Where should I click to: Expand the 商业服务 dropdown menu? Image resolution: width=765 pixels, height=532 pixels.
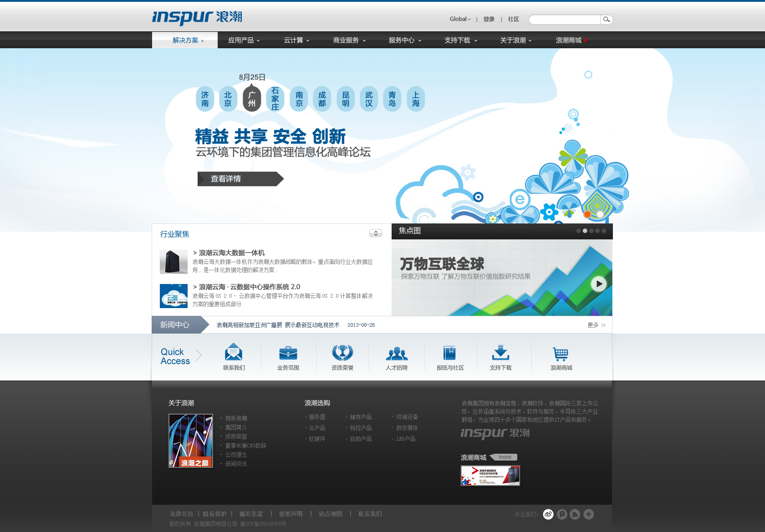[349, 40]
